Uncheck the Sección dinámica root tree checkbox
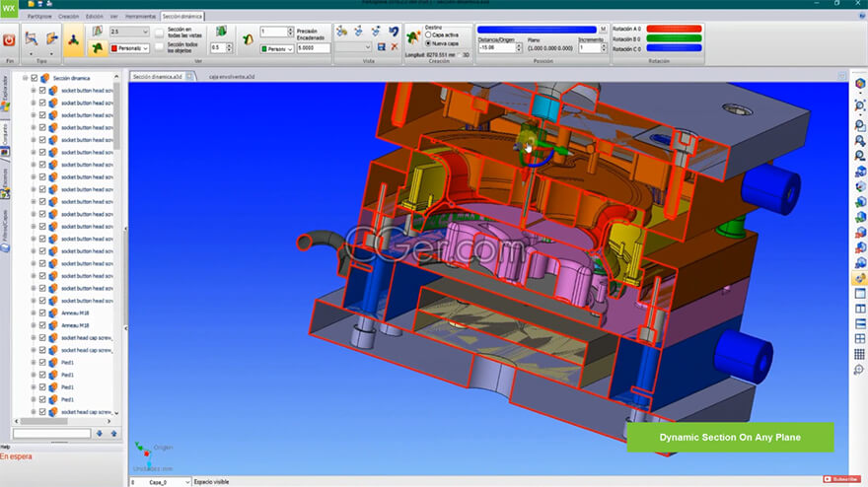Image resolution: width=868 pixels, height=487 pixels. 35,78
